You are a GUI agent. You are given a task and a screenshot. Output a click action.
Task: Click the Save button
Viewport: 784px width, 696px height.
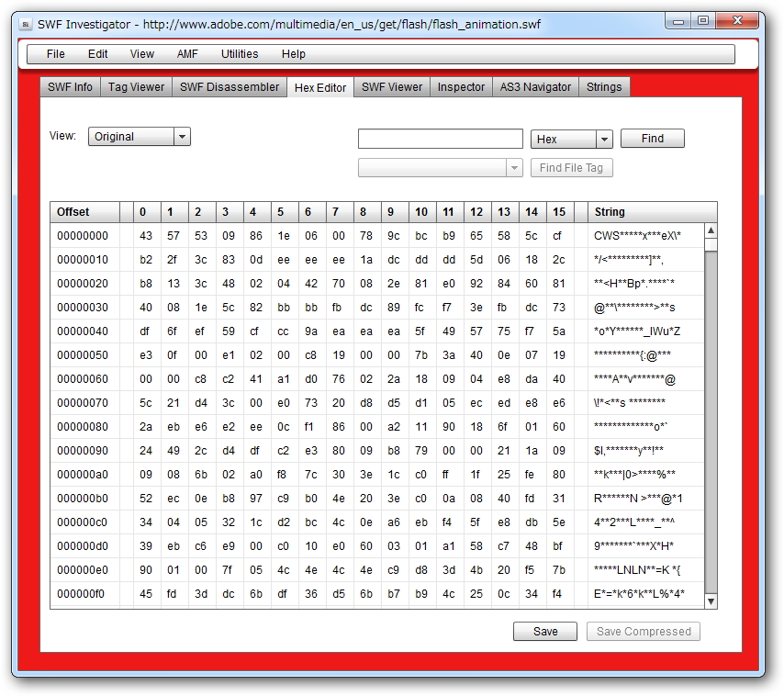pyautogui.click(x=545, y=632)
